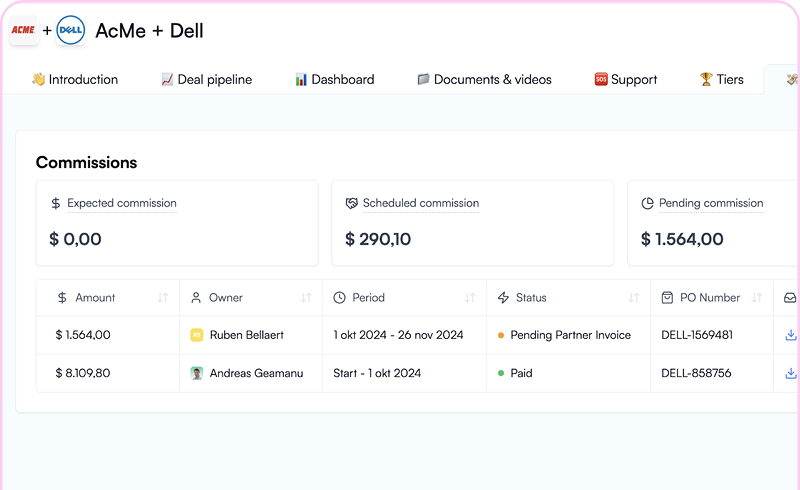Click PO number DELL-858756

click(696, 374)
